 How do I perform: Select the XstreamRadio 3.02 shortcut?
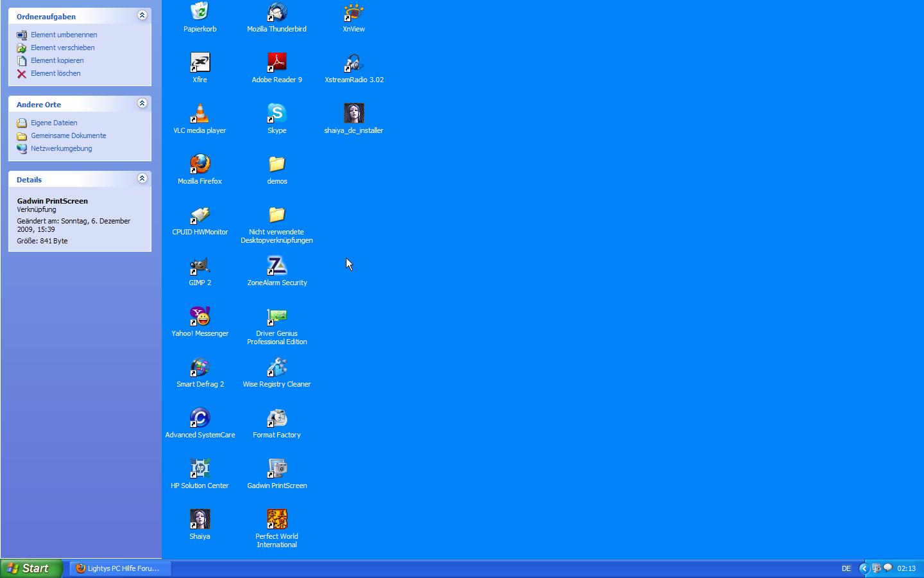point(354,62)
